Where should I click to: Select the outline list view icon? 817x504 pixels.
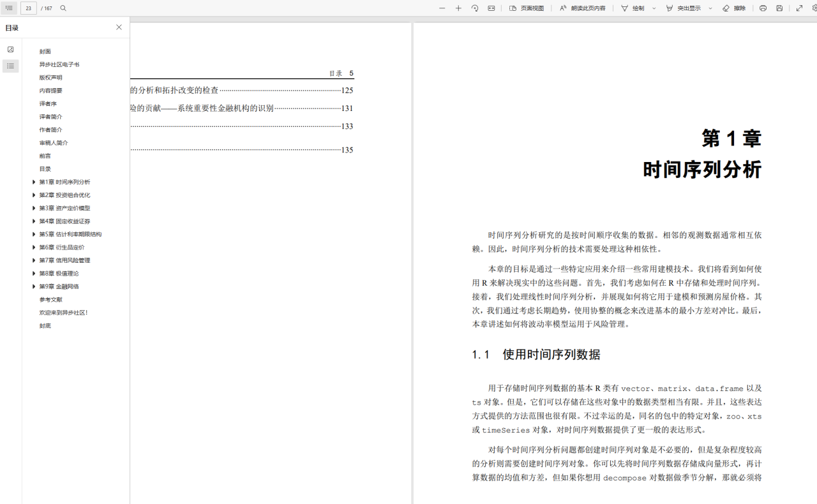[10, 66]
